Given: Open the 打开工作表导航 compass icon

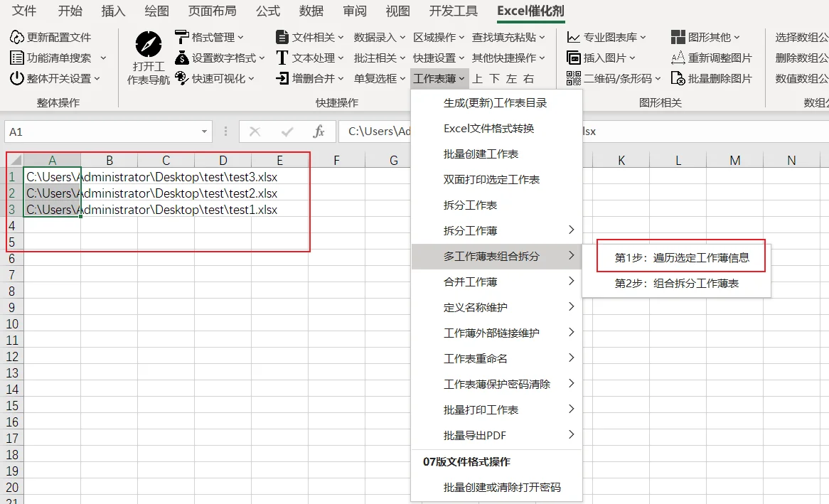Looking at the screenshot, I should pyautogui.click(x=149, y=44).
